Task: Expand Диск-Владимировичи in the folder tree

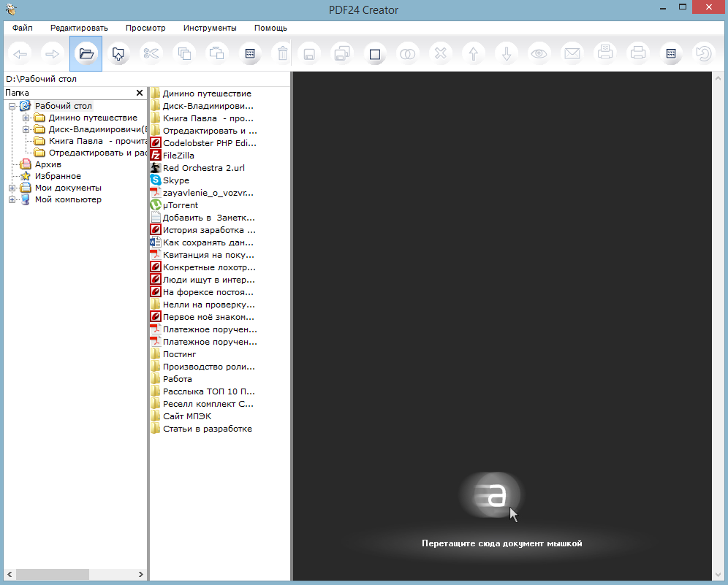Action: pyautogui.click(x=26, y=129)
